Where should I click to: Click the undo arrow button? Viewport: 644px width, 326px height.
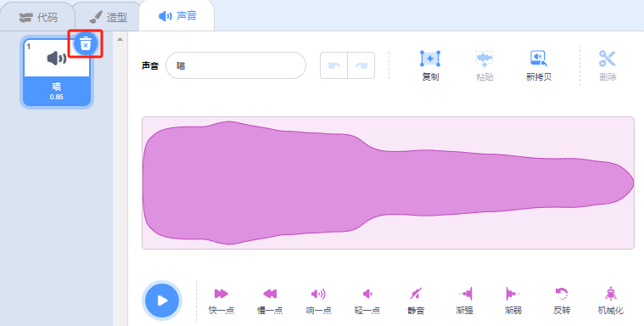coord(334,65)
